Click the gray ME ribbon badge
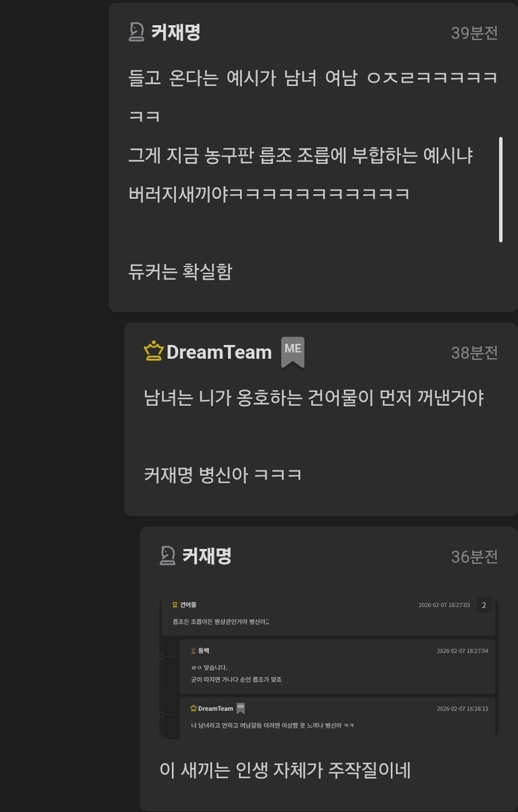The width and height of the screenshot is (518, 812). (x=293, y=352)
